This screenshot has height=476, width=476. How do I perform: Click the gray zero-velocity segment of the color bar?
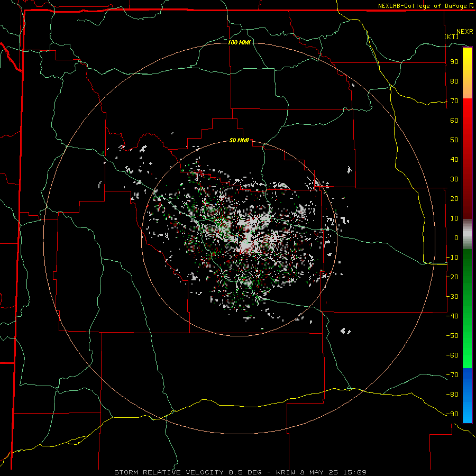point(467,234)
